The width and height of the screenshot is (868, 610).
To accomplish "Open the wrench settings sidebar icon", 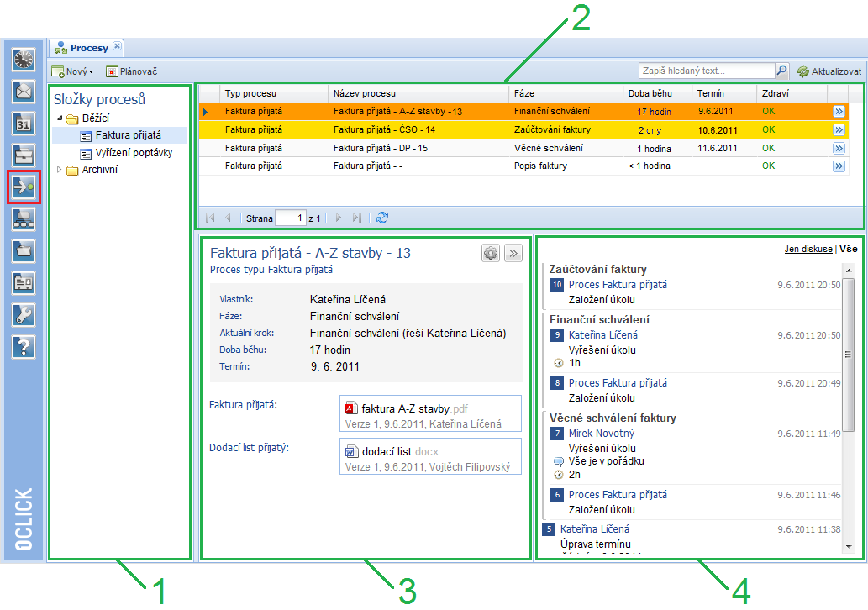I will 23,314.
